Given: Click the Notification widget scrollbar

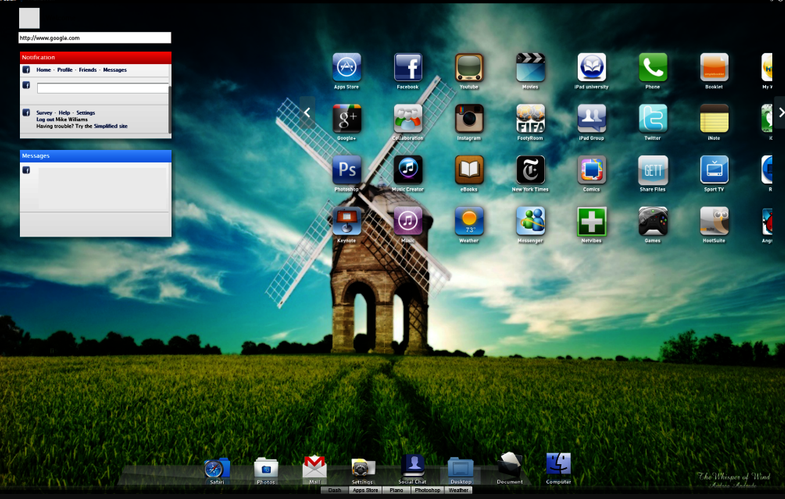Looking at the screenshot, I should [x=170, y=109].
